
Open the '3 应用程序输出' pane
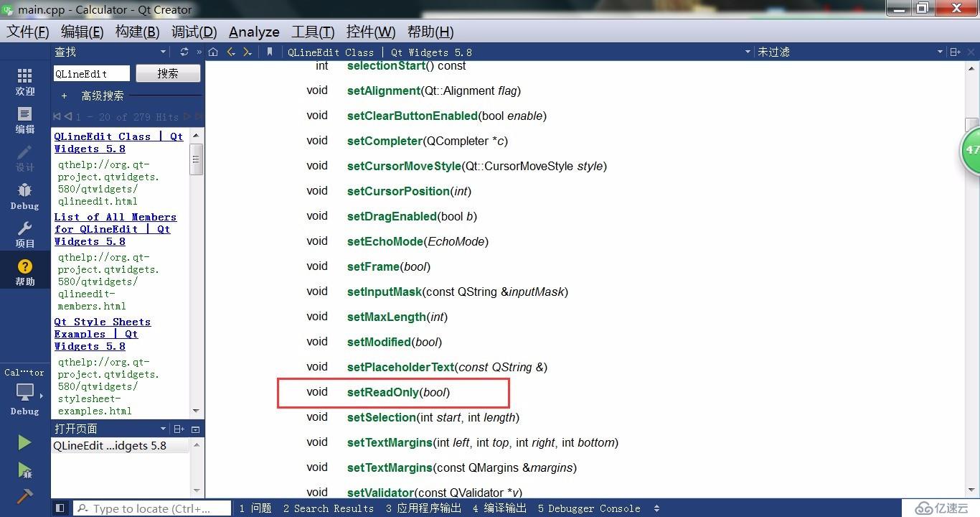(423, 508)
